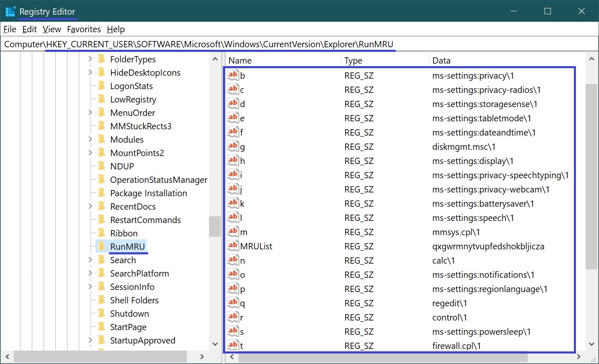599x364 pixels.
Task: Expand the HideDesktopIcons key
Action: point(90,72)
